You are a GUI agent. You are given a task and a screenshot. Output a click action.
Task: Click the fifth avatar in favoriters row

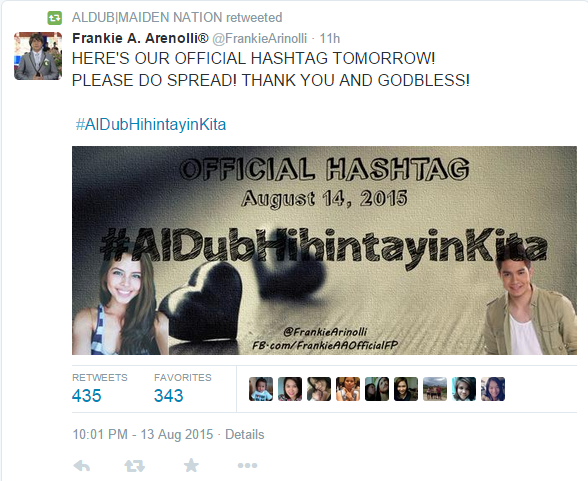click(x=377, y=389)
